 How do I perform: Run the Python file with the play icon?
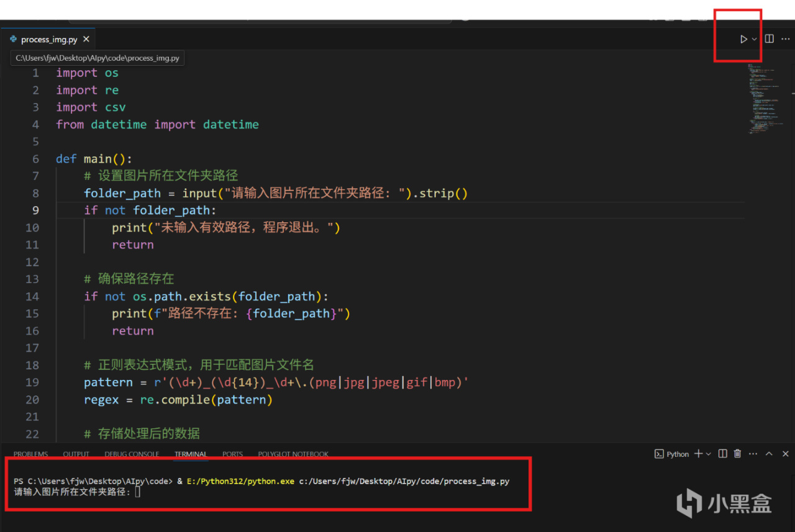click(x=743, y=39)
